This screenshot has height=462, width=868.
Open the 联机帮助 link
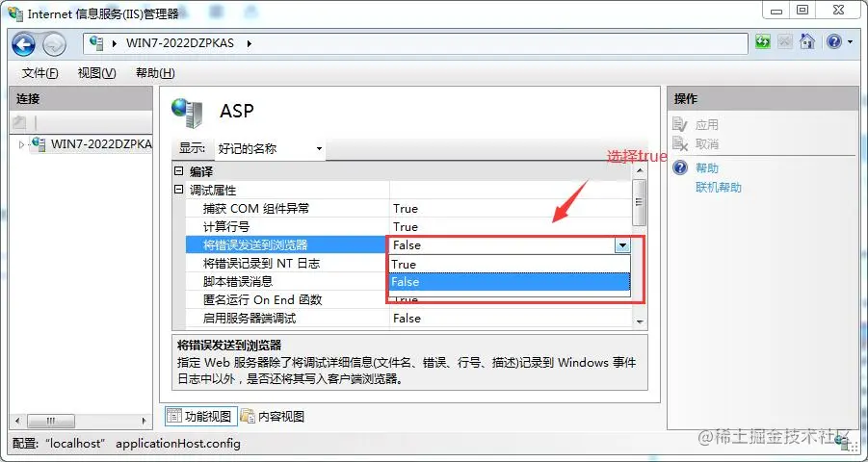pos(719,188)
